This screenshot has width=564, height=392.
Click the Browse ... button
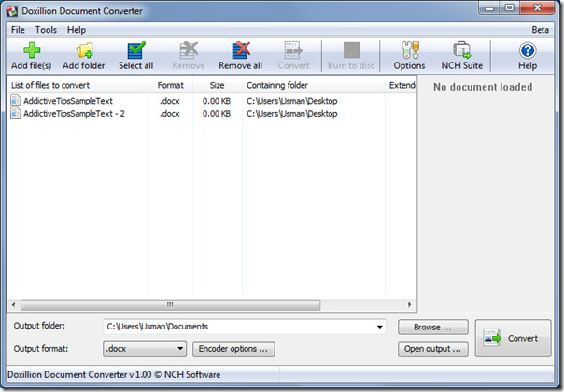click(x=433, y=328)
